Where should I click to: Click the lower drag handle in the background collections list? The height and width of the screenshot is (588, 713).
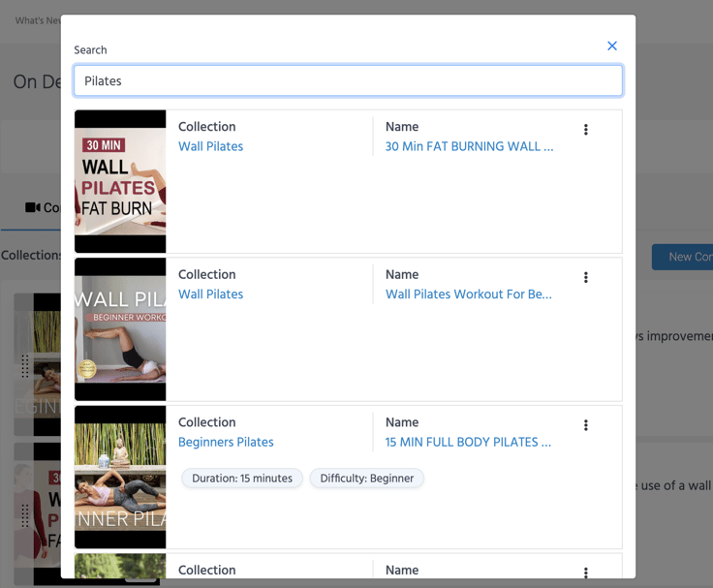click(x=25, y=515)
